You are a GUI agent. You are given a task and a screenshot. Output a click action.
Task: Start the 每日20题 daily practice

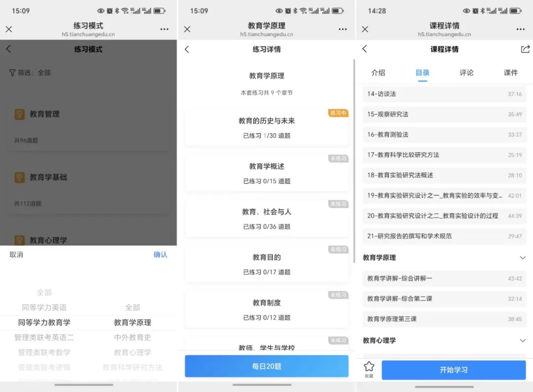tap(266, 366)
